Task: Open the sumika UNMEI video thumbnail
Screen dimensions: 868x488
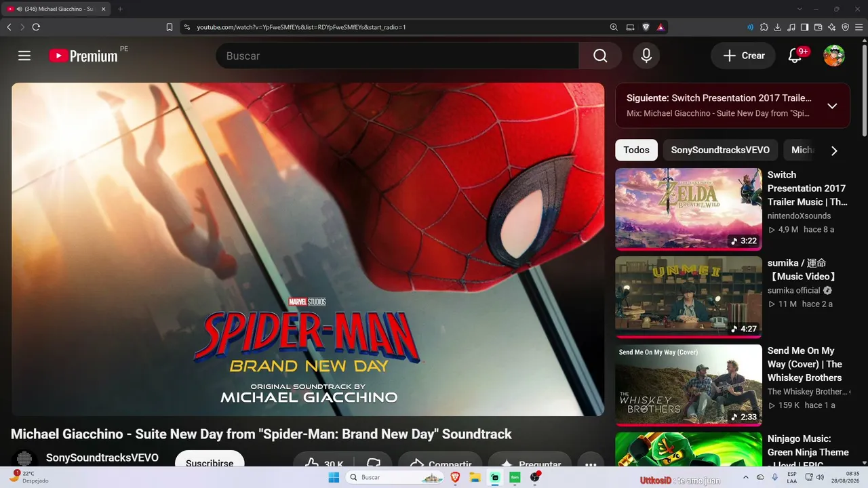Action: [x=688, y=297]
